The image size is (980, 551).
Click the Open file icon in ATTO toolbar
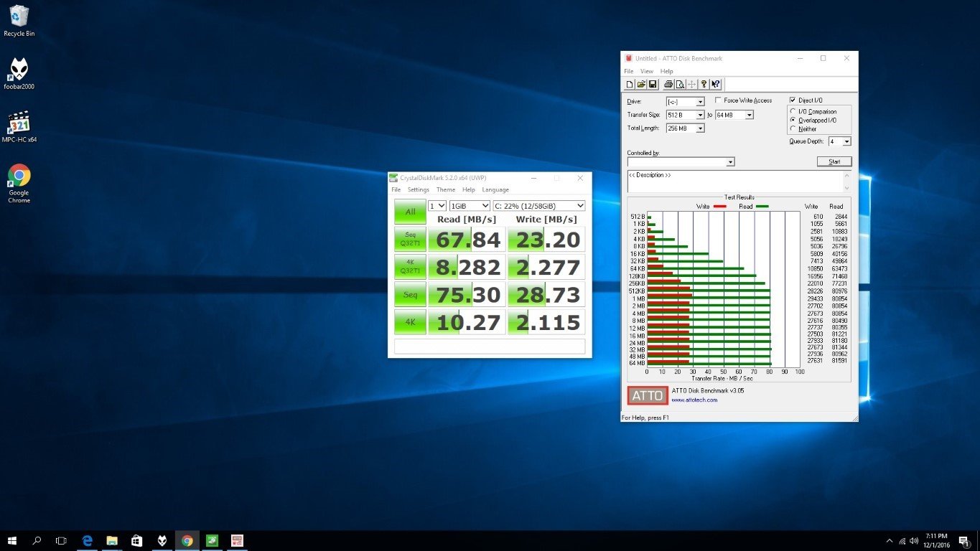click(x=641, y=84)
